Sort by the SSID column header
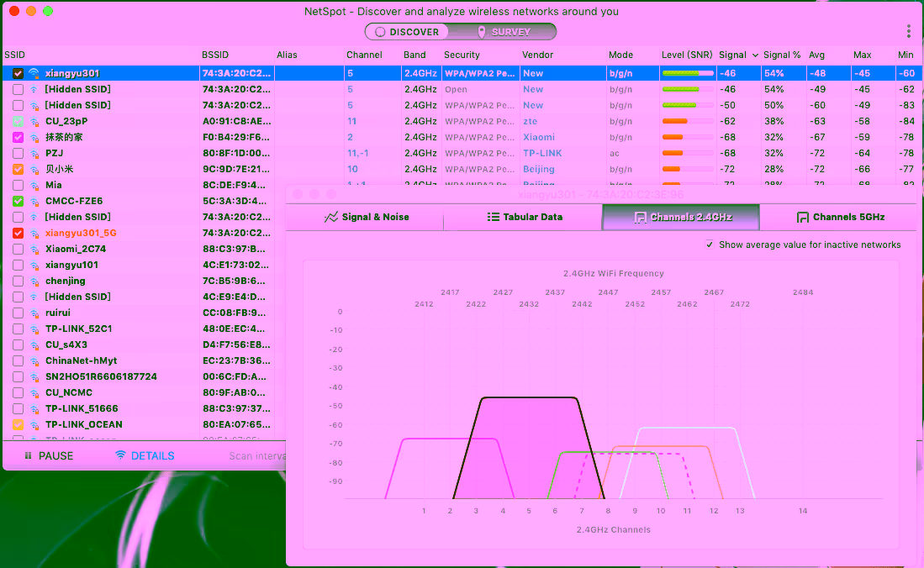Image resolution: width=924 pixels, height=568 pixels. [15, 55]
